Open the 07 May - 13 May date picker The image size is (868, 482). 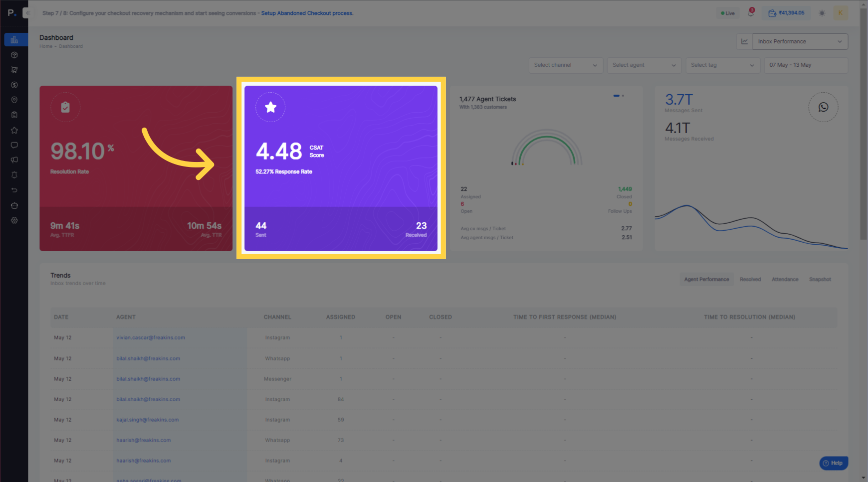click(x=806, y=65)
